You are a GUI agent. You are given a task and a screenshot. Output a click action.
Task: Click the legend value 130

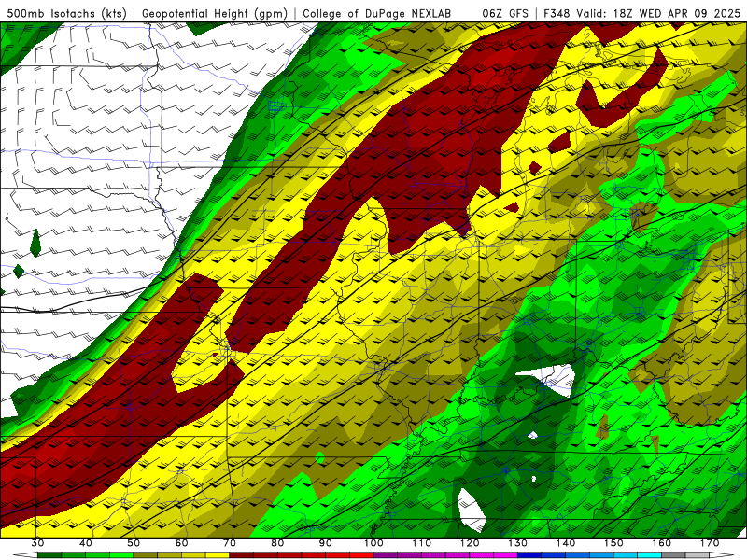click(x=518, y=543)
